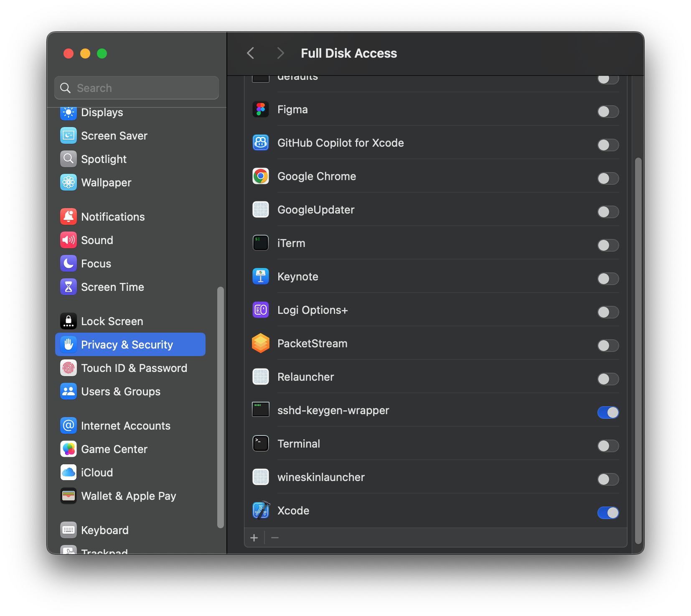Viewport: 691px width, 616px height.
Task: Toggle wineskinlauncher disk access
Action: (608, 479)
